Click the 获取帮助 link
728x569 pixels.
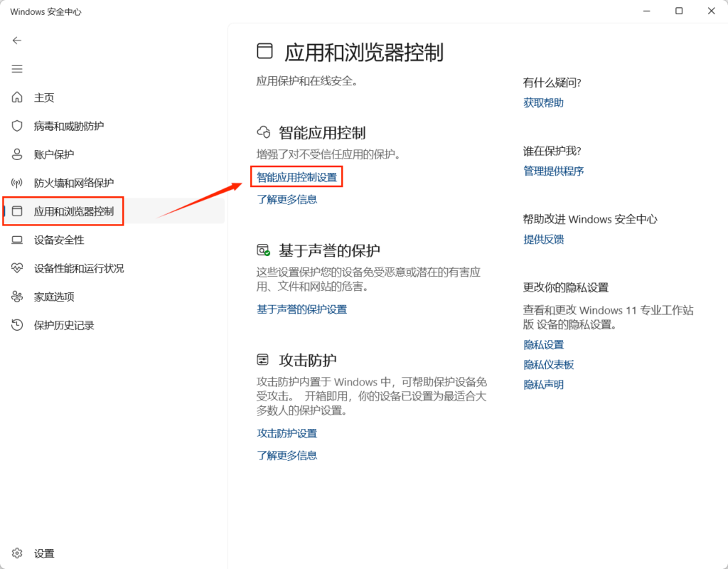(544, 102)
